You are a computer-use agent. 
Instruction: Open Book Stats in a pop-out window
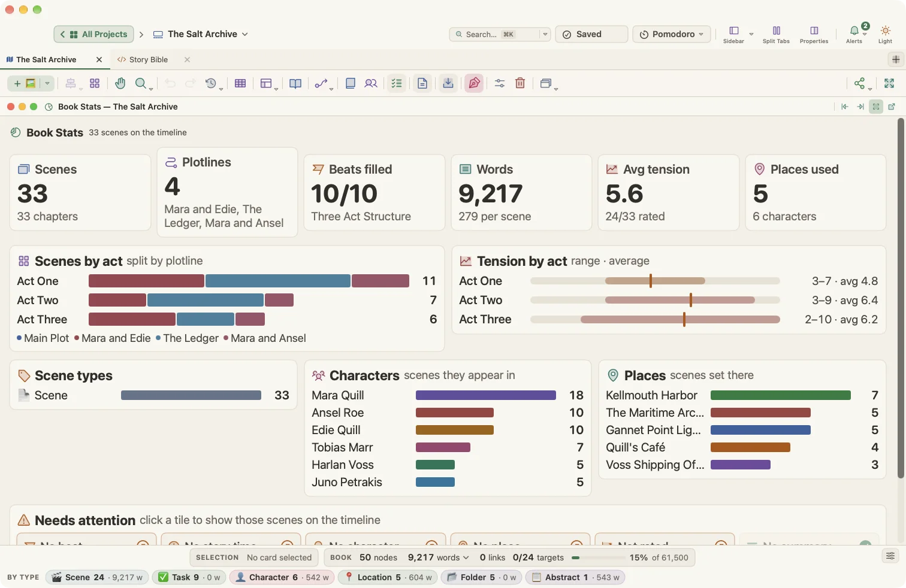[892, 107]
